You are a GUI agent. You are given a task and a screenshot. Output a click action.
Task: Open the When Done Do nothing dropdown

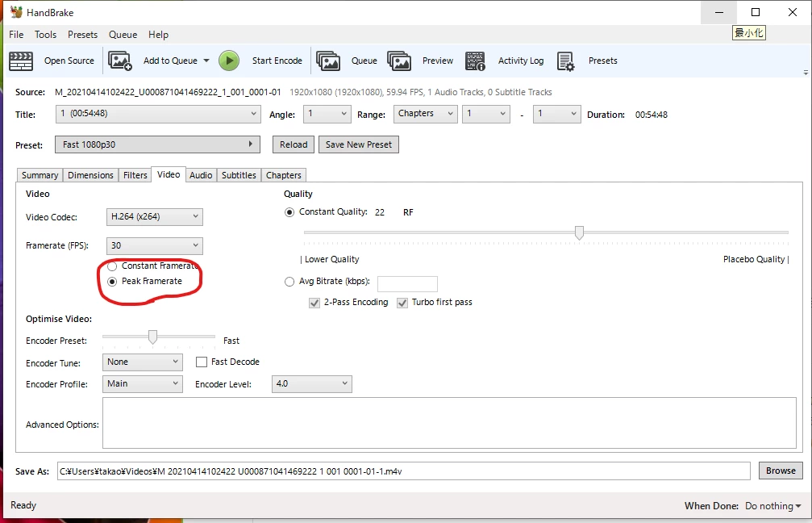coord(772,506)
